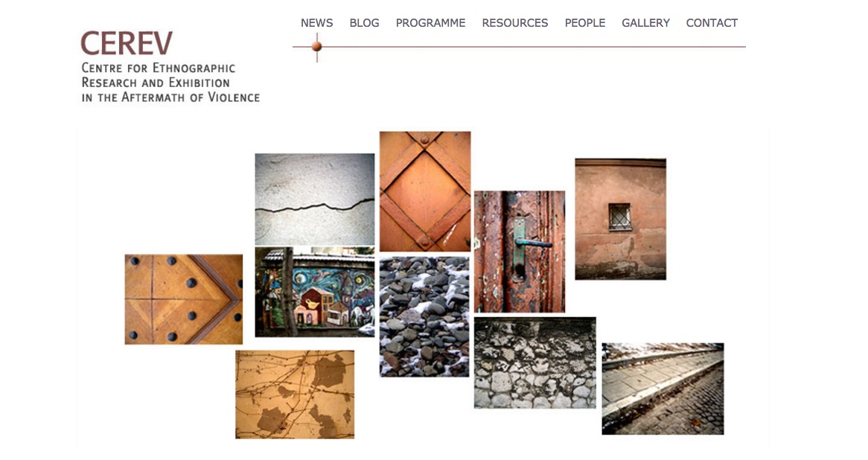The image size is (868, 460).
Task: Open the studded wooden door photo
Action: [184, 299]
